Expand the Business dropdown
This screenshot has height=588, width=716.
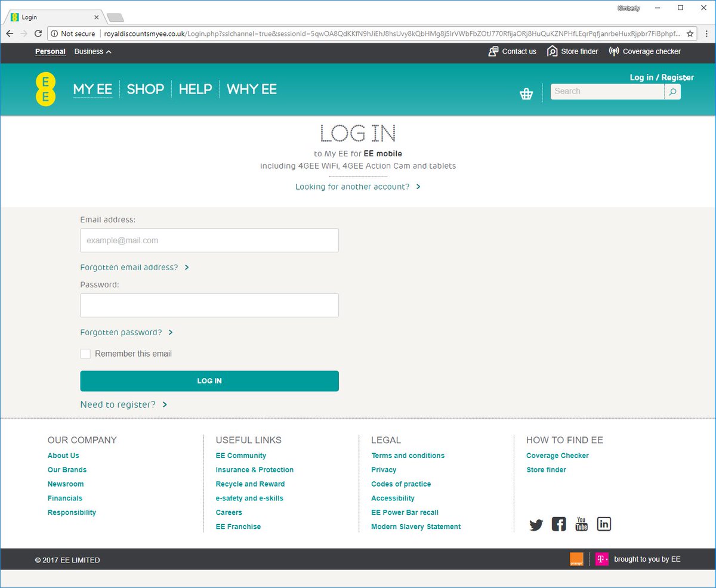(93, 51)
